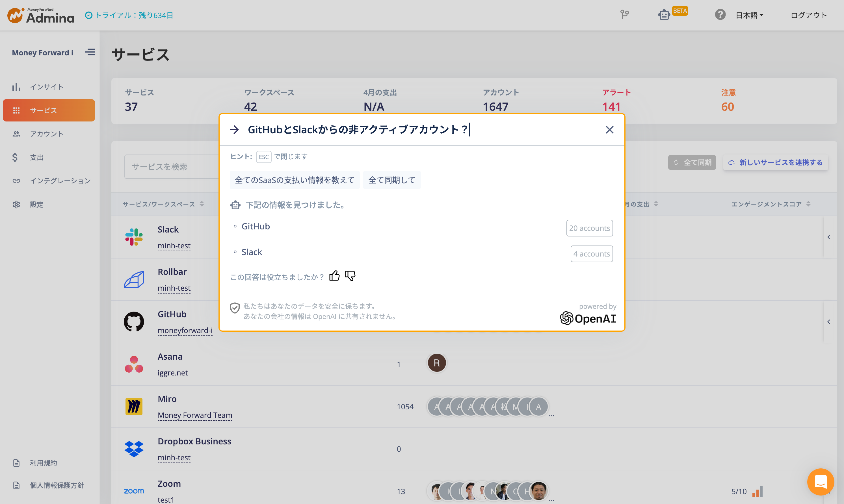
Task: Select suggestion 全て同期して
Action: 391,180
